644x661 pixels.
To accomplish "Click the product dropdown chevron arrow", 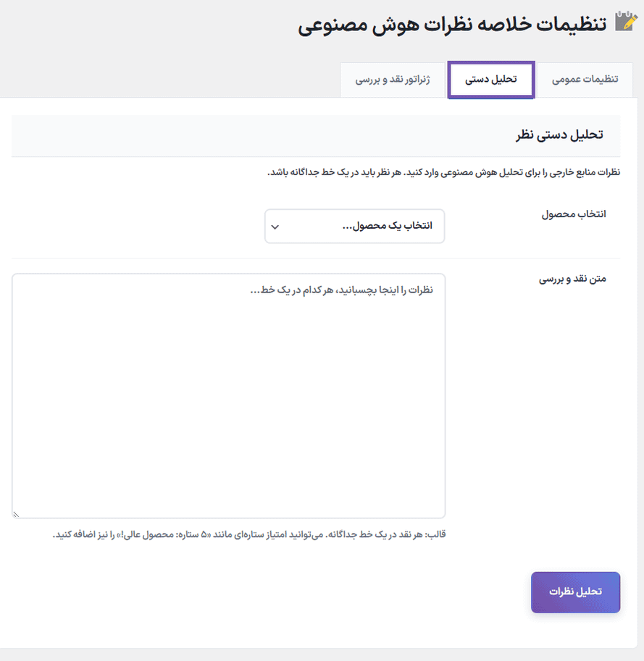I will [275, 227].
